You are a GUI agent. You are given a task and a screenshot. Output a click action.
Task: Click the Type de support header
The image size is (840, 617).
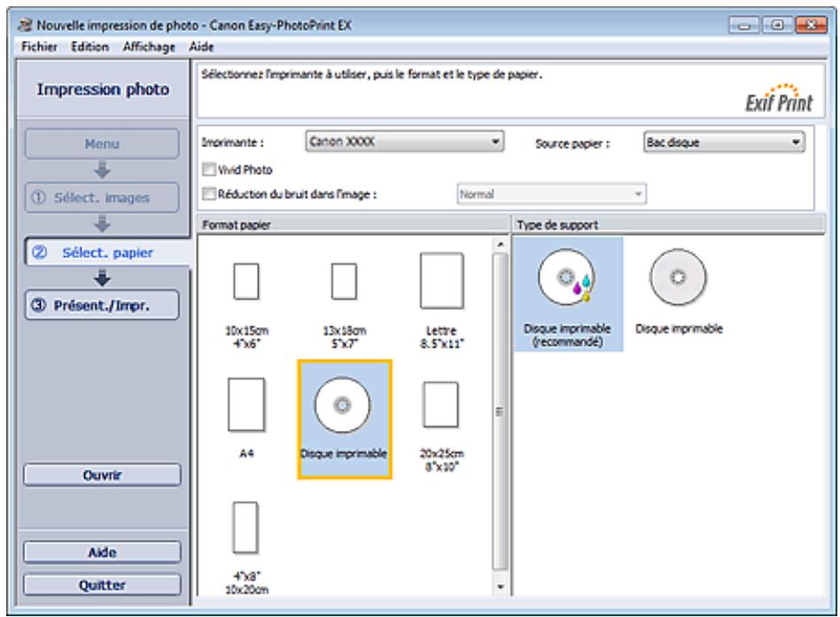click(669, 224)
